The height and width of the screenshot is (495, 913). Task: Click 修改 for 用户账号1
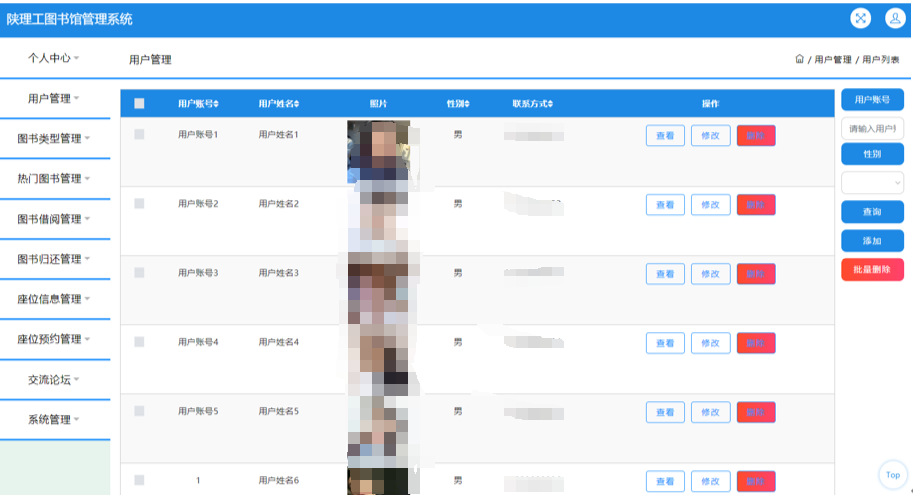pyautogui.click(x=710, y=136)
